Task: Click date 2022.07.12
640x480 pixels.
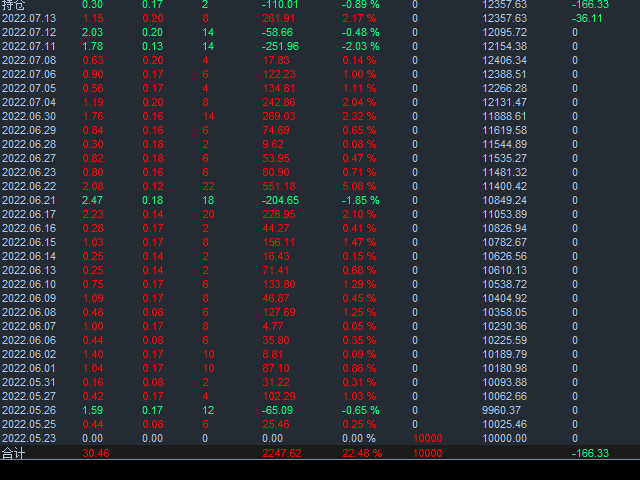Action: [x=29, y=32]
